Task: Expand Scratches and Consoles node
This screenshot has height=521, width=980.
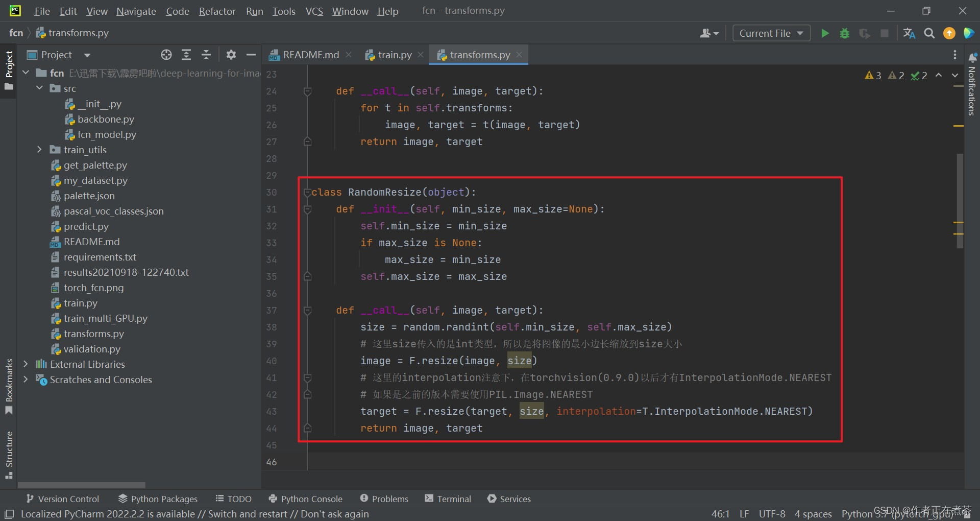Action: click(x=26, y=380)
